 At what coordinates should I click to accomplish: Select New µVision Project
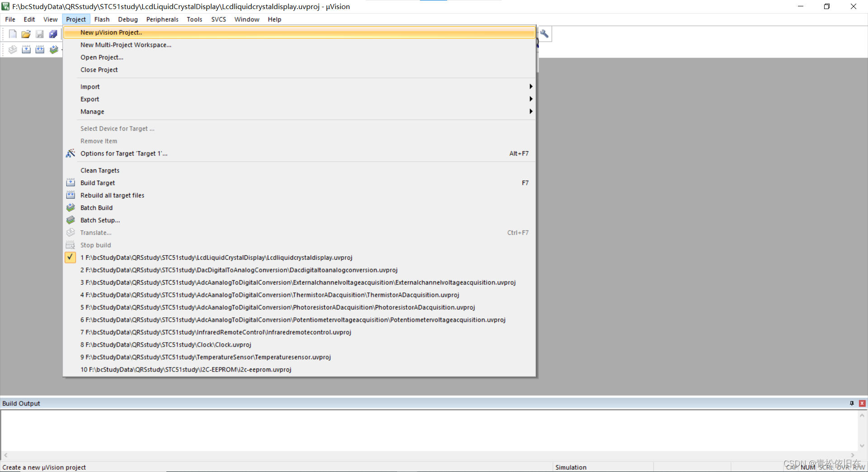pos(299,33)
